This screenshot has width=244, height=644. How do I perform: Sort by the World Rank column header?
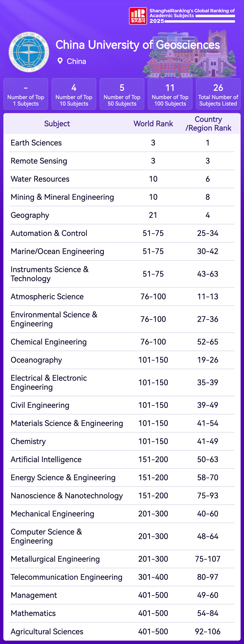click(x=153, y=124)
